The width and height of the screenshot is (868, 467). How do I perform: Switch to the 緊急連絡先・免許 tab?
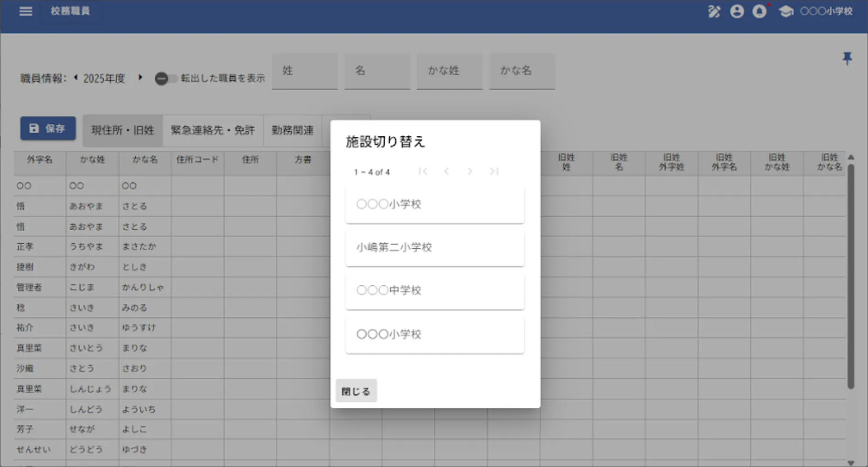click(213, 130)
